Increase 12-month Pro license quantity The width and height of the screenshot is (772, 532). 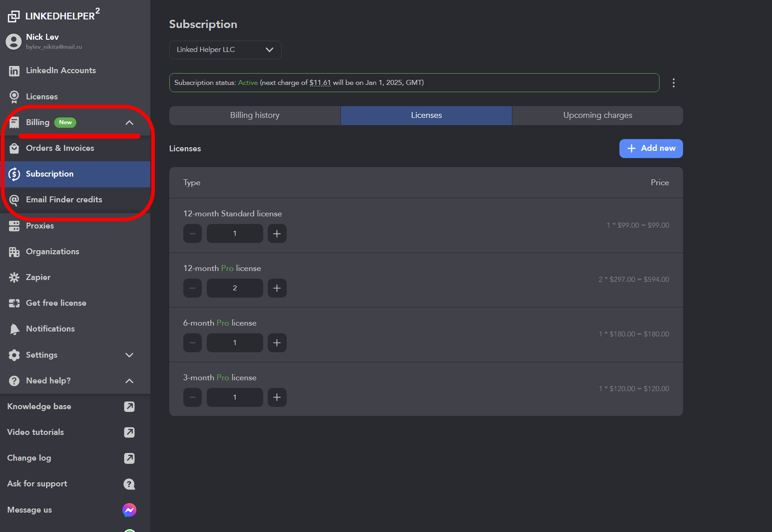click(x=277, y=288)
